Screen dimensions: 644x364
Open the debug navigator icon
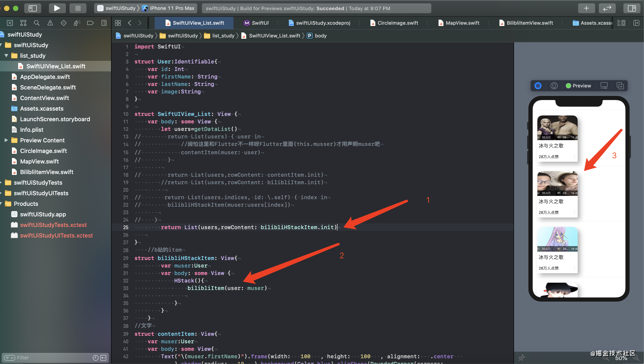coord(77,23)
